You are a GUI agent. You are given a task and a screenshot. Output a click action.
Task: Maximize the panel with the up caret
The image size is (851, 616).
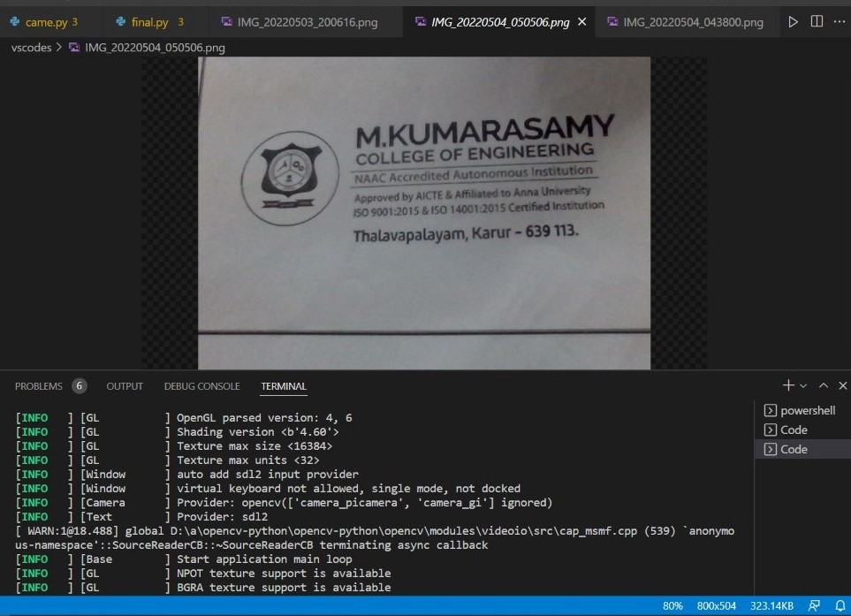(x=824, y=385)
